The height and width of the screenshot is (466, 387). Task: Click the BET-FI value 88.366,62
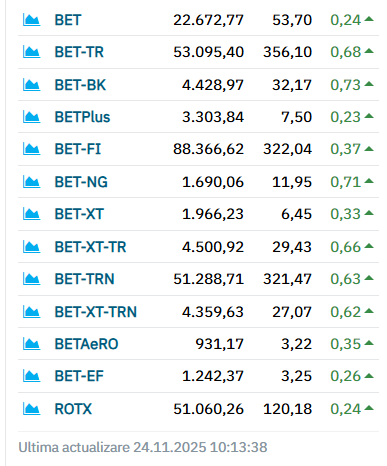click(x=208, y=149)
